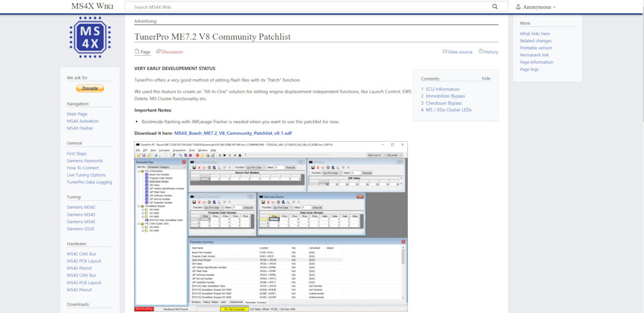
Task: Open Related changes
Action: click(x=535, y=41)
